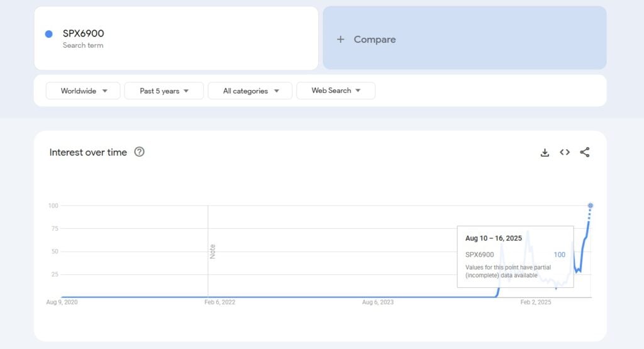Click the 'Search term' subtitle text

click(x=83, y=45)
